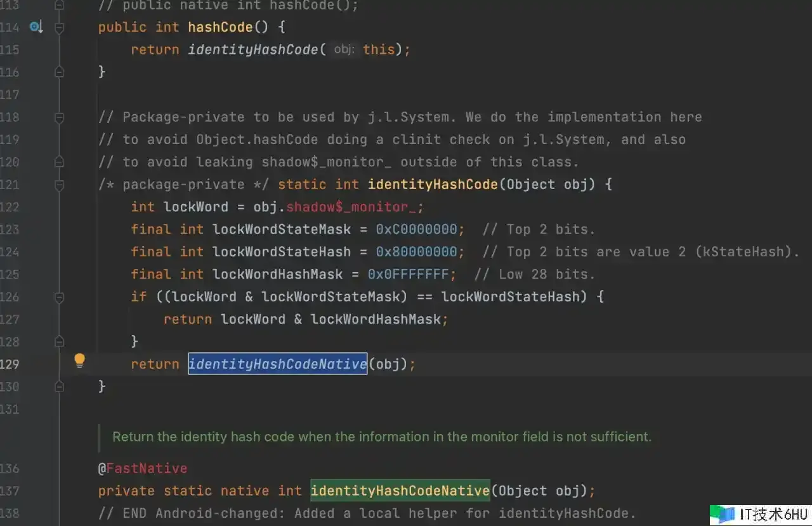Click identityHashCodeNative declaration on line 137
Viewport: 812px width, 526px height.
(400, 490)
